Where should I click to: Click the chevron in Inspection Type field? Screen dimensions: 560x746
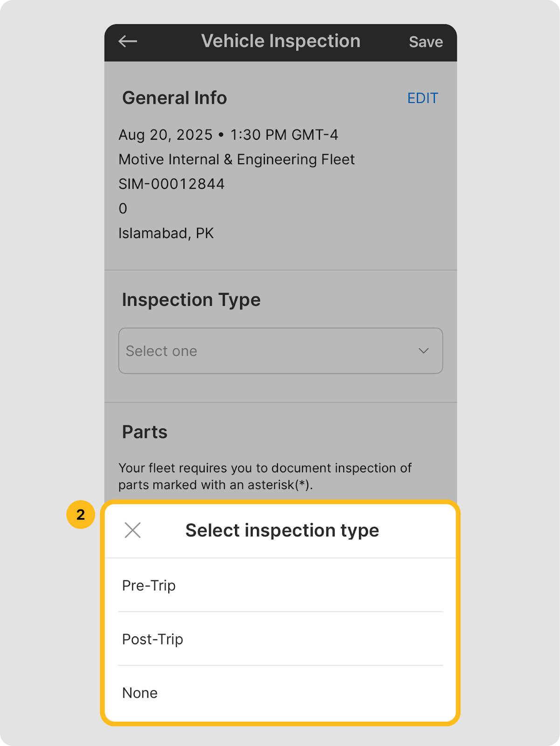pos(423,351)
